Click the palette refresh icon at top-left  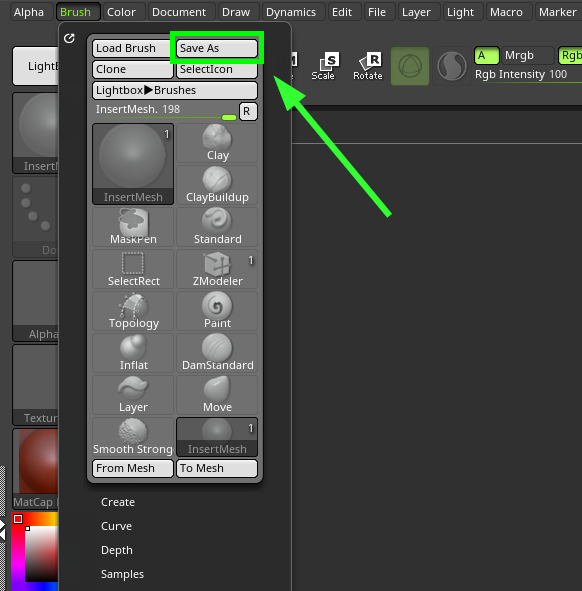(69, 38)
